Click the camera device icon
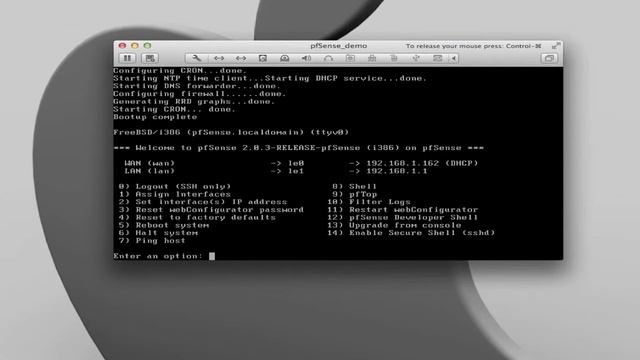The height and width of the screenshot is (360, 640). tap(350, 58)
